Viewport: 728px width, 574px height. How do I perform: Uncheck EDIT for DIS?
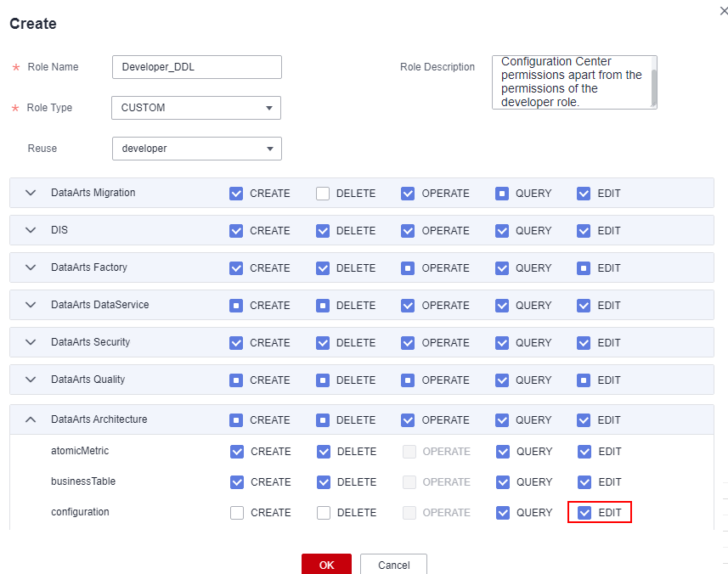pyautogui.click(x=584, y=231)
